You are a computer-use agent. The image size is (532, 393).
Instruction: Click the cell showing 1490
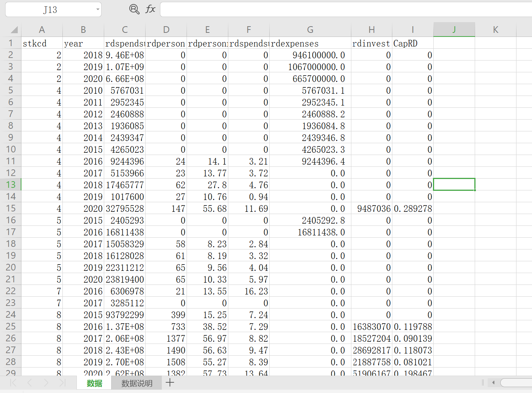click(x=166, y=350)
